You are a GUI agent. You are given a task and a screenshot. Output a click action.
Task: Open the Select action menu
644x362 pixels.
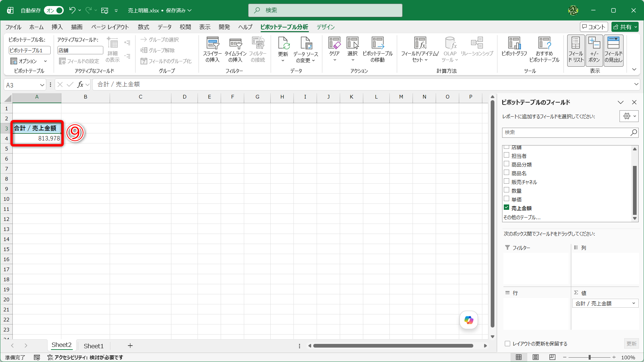click(353, 50)
